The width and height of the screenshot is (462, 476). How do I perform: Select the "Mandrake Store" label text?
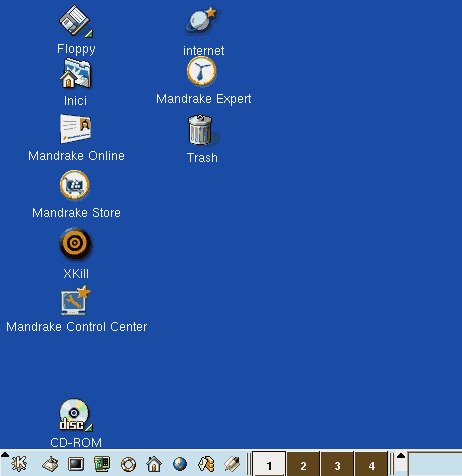point(76,213)
